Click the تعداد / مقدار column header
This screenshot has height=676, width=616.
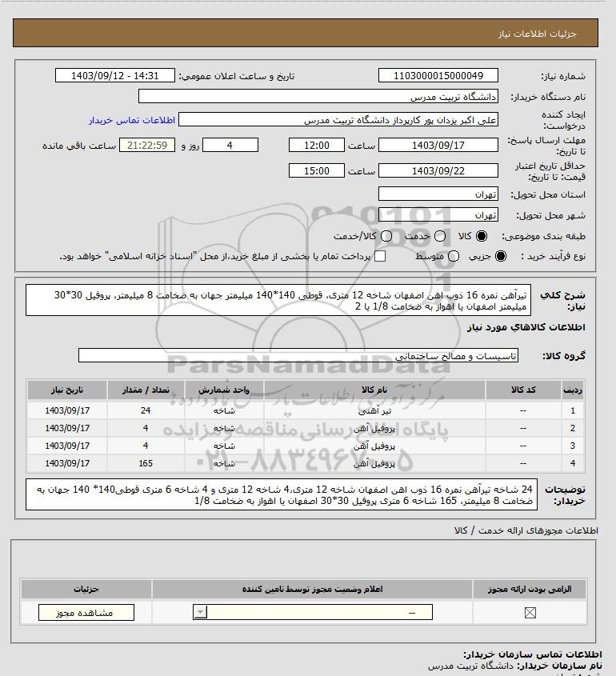146,390
